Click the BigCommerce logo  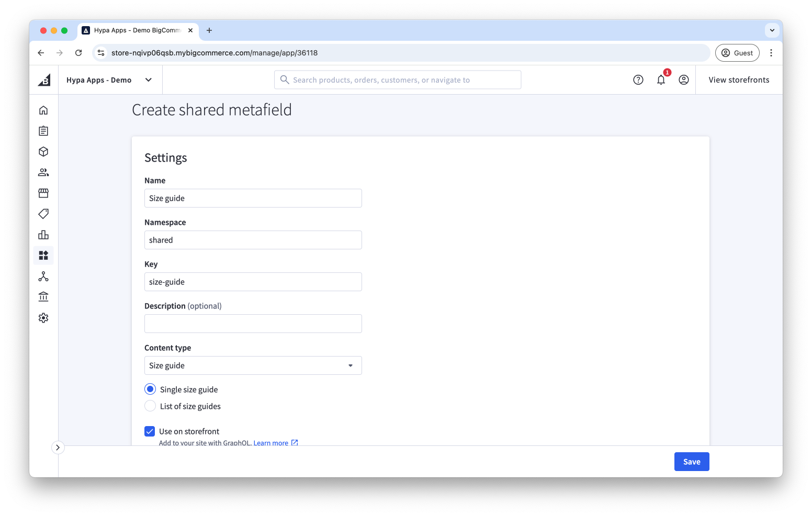tap(44, 80)
